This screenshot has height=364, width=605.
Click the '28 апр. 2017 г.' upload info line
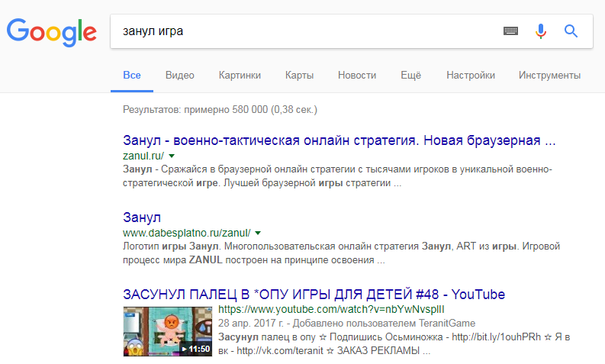pos(346,323)
